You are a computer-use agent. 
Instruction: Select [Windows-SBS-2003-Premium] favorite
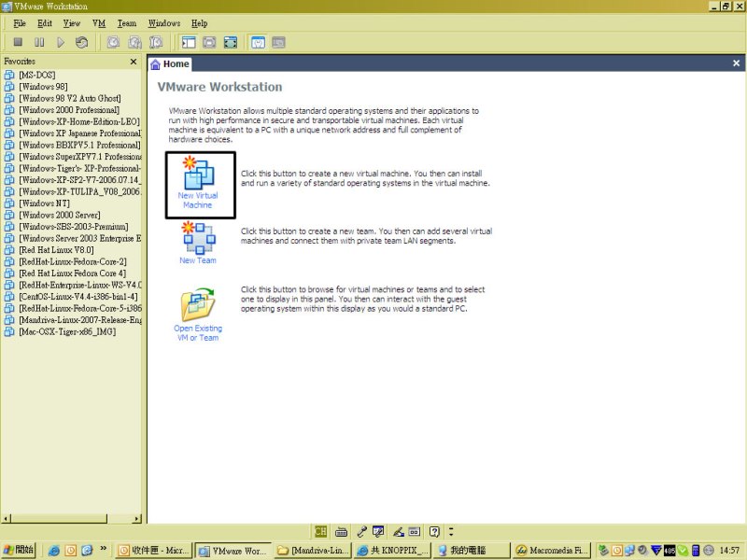coord(74,226)
